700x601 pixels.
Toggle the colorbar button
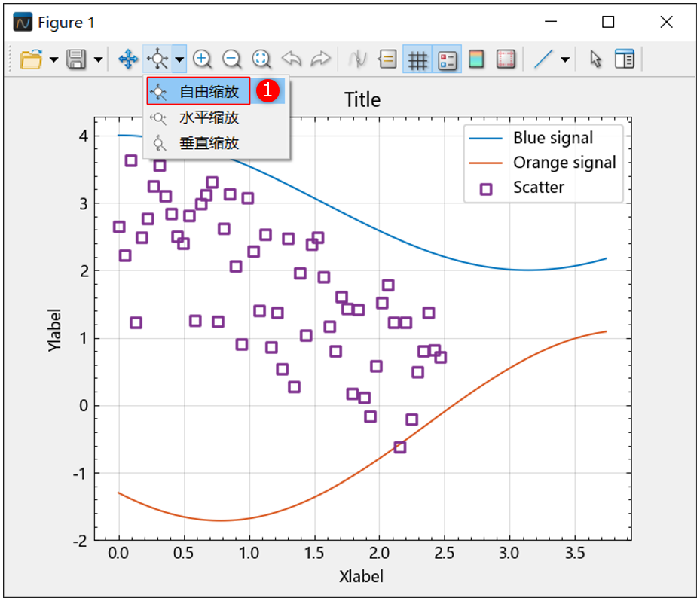pyautogui.click(x=476, y=59)
